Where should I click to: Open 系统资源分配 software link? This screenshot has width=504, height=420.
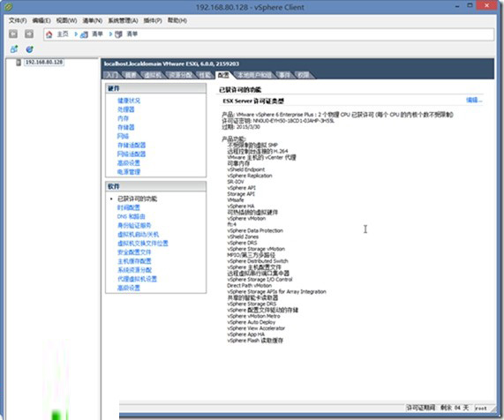[x=134, y=270]
